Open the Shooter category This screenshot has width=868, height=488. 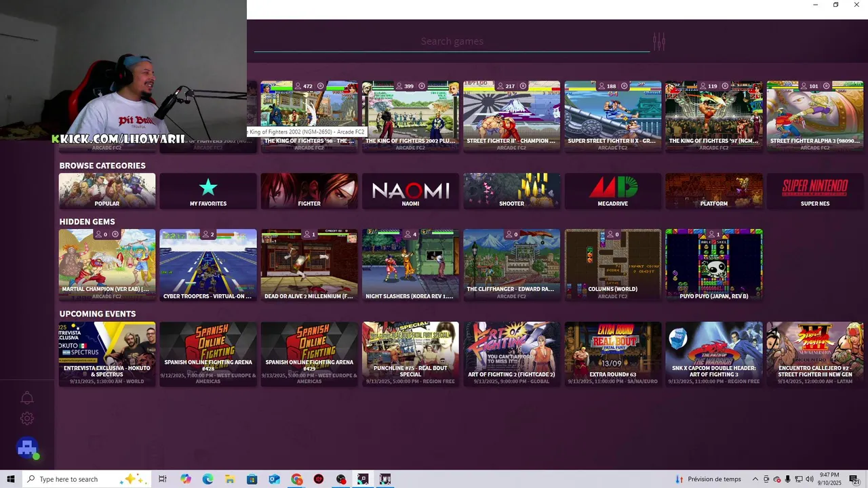point(511,190)
